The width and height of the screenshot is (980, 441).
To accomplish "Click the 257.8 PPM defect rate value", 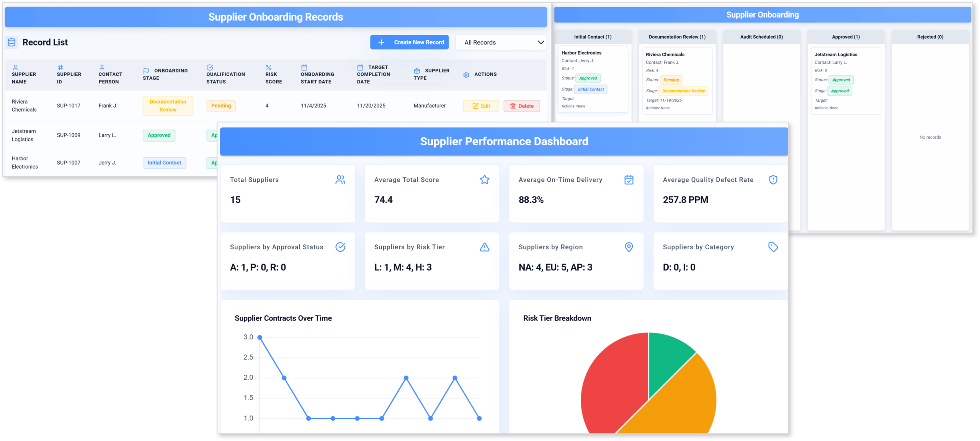I will point(685,200).
